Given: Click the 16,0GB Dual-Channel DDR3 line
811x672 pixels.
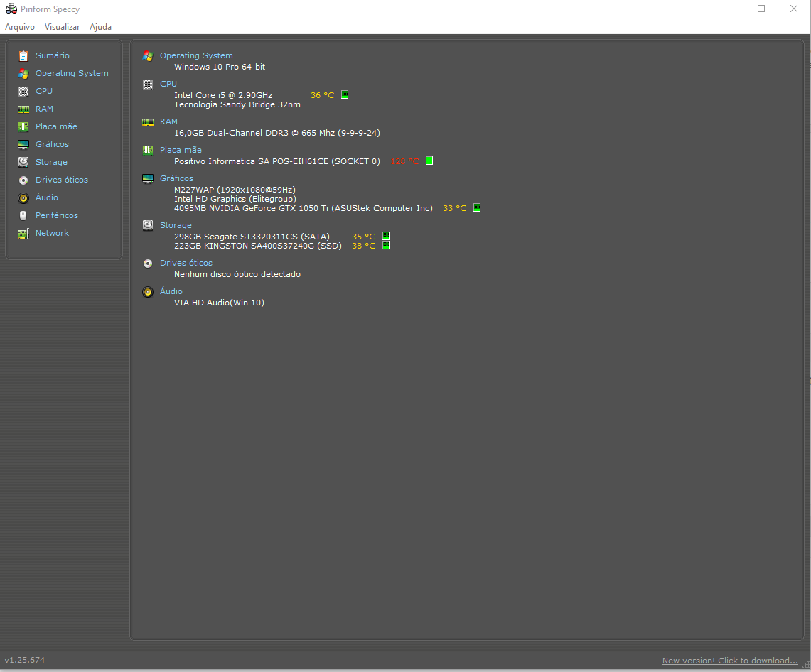Looking at the screenshot, I should pyautogui.click(x=277, y=133).
